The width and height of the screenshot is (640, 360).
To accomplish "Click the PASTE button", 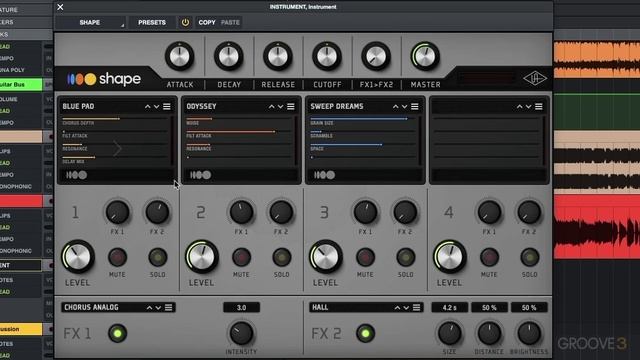I will tap(230, 22).
